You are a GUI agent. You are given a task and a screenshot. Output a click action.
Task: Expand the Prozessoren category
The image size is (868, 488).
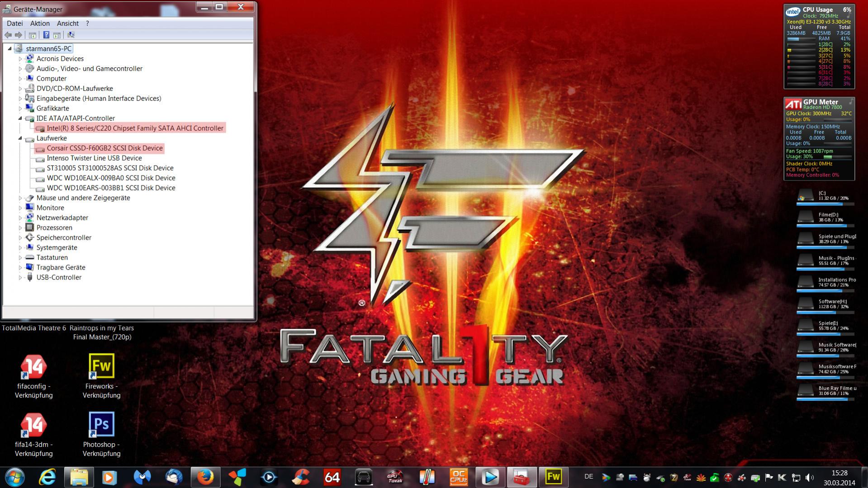click(x=20, y=228)
